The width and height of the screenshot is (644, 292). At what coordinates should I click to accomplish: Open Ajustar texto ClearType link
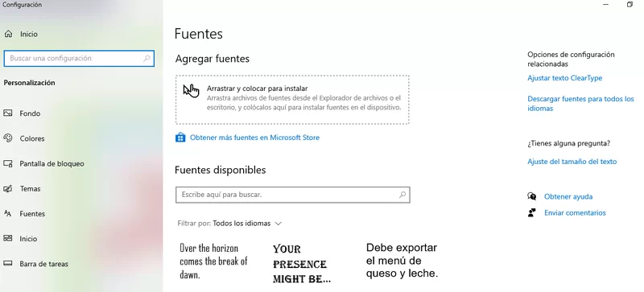point(565,78)
